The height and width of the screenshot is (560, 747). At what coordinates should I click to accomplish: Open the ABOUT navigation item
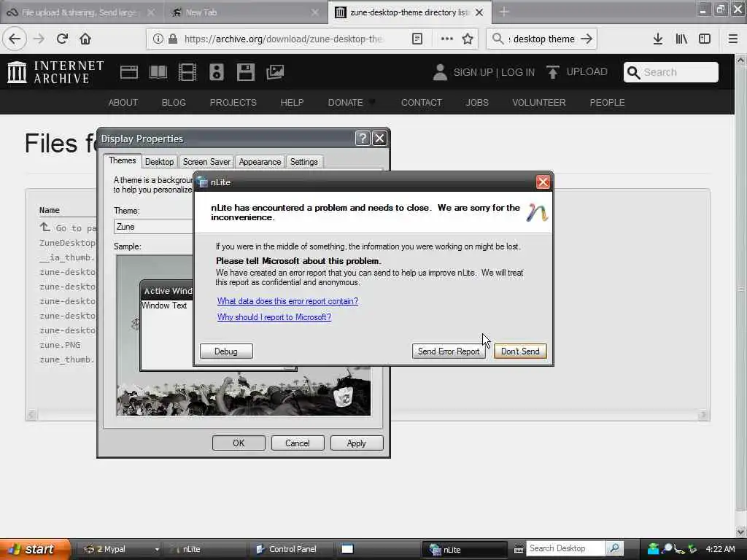click(x=123, y=102)
